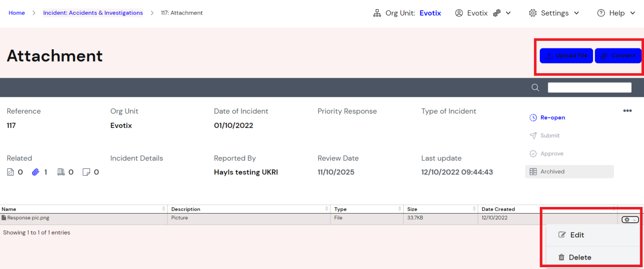Open the three-dots more options menu

[x=627, y=111]
